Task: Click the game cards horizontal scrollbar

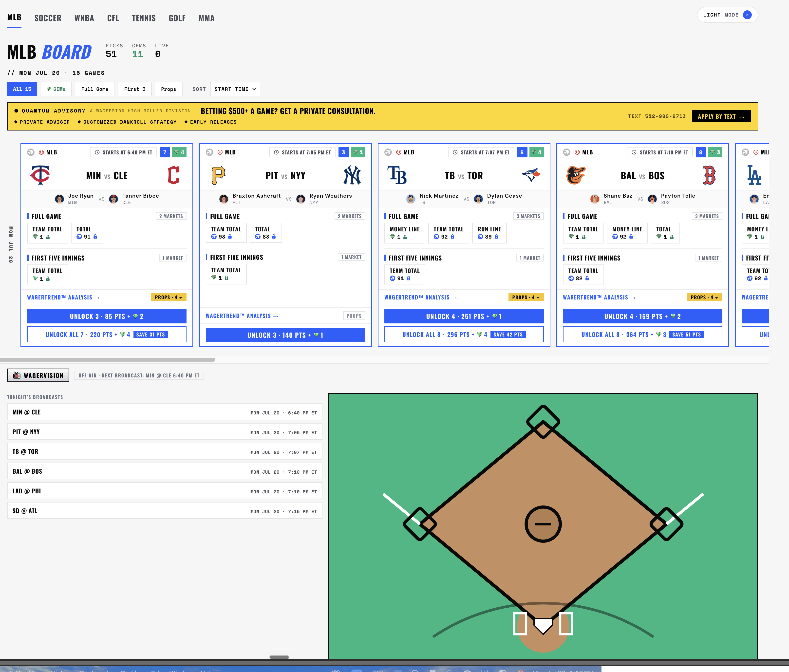Action: [x=108, y=359]
